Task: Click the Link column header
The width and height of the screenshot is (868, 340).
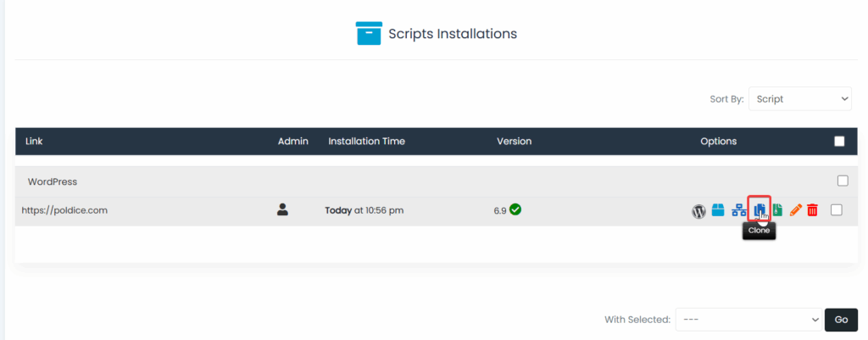Action: tap(34, 141)
